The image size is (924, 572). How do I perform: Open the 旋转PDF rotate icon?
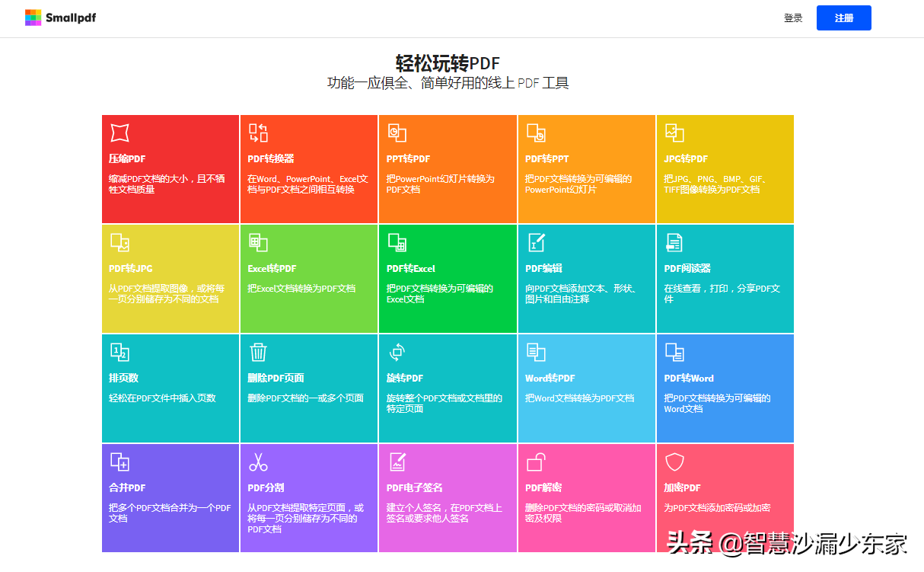click(x=397, y=352)
